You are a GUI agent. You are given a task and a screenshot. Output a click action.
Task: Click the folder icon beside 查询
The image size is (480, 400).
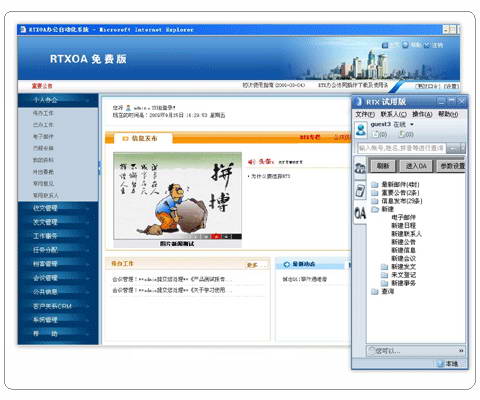(x=375, y=292)
